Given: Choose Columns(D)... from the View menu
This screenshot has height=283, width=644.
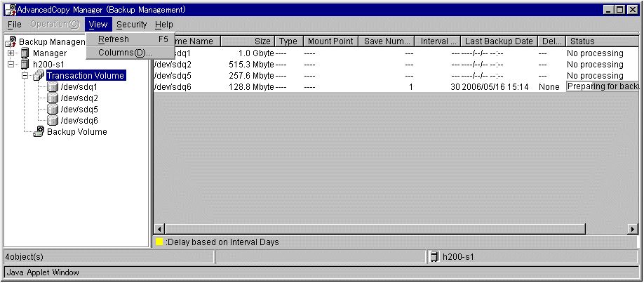Looking at the screenshot, I should (x=130, y=53).
